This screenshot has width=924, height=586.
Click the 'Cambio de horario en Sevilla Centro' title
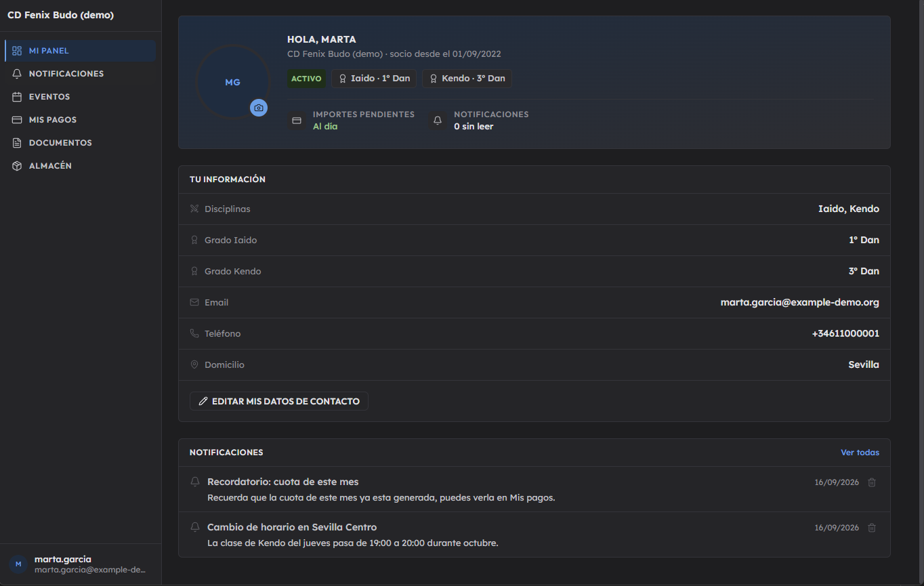pos(292,527)
